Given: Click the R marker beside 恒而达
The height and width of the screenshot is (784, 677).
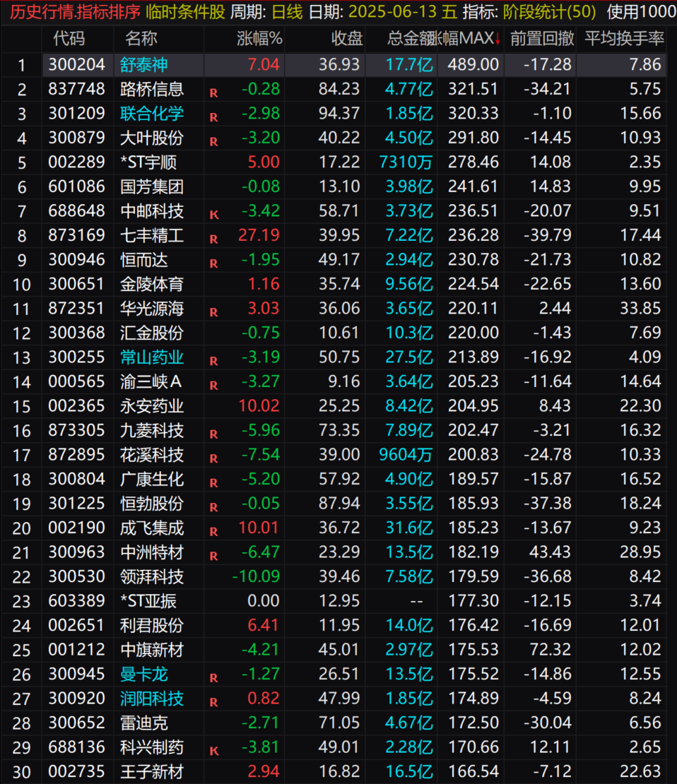Looking at the screenshot, I should (213, 263).
